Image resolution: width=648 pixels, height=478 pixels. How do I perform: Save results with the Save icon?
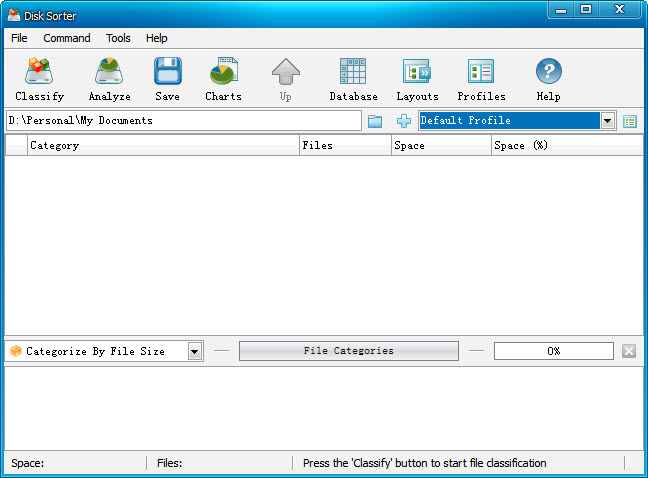[167, 79]
